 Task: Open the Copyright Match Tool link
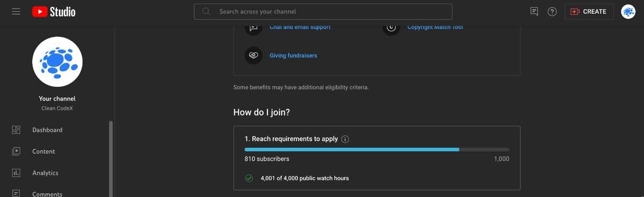click(x=435, y=27)
